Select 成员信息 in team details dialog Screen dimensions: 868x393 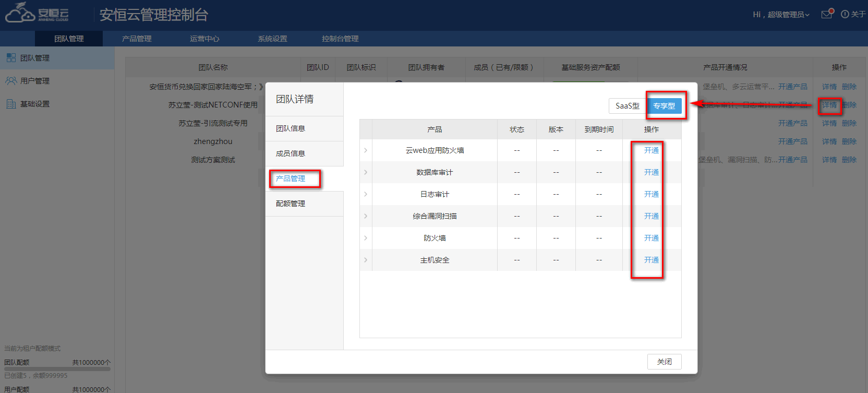(x=305, y=153)
